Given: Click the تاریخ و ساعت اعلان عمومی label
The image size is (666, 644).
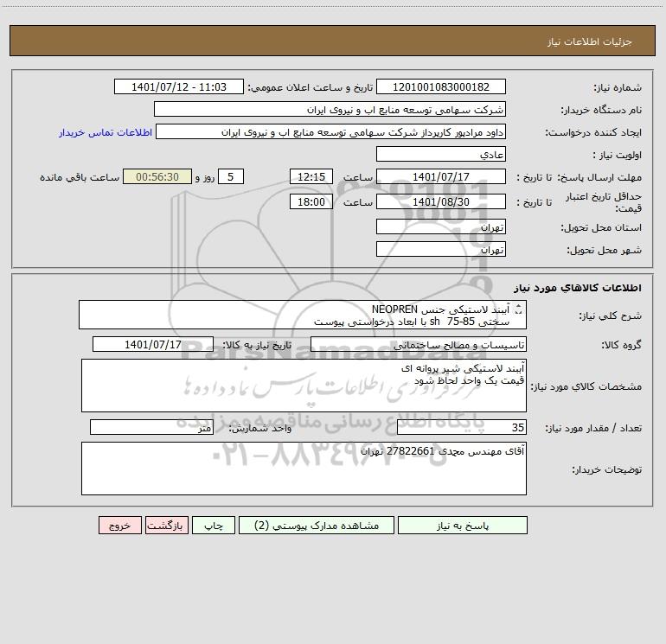Looking at the screenshot, I should click(311, 87).
